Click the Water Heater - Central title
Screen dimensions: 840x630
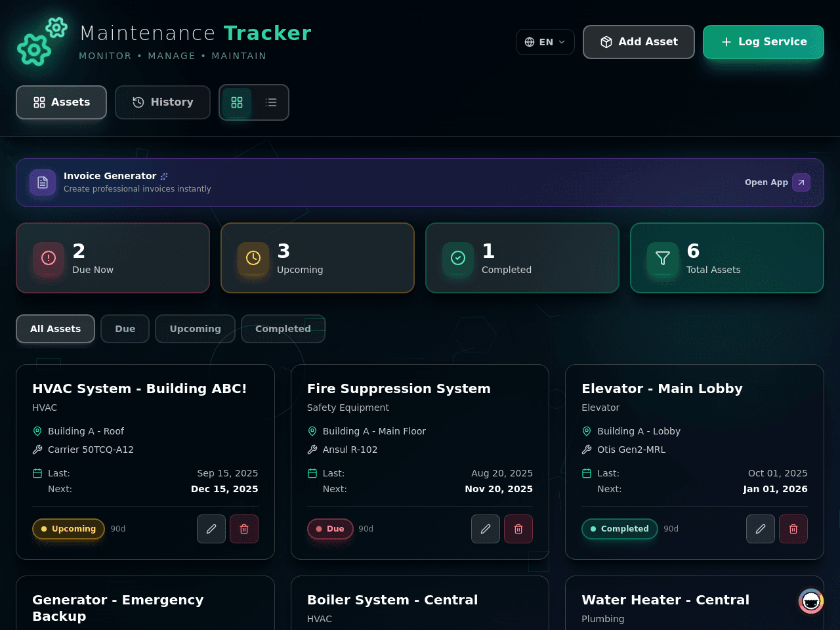[665, 600]
